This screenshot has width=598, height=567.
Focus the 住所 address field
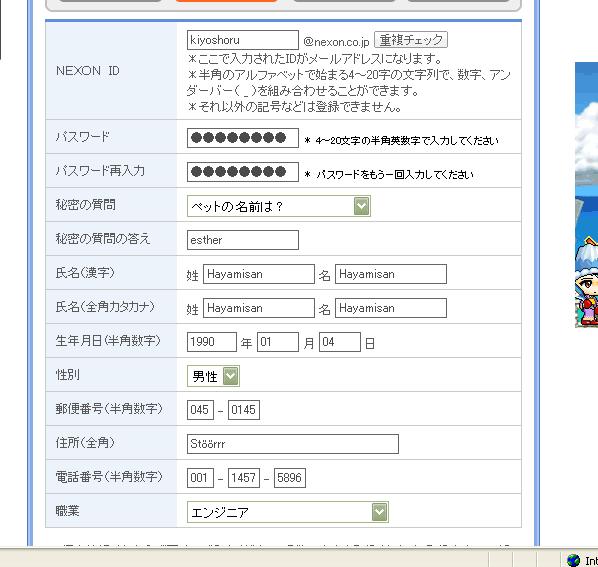pos(293,444)
